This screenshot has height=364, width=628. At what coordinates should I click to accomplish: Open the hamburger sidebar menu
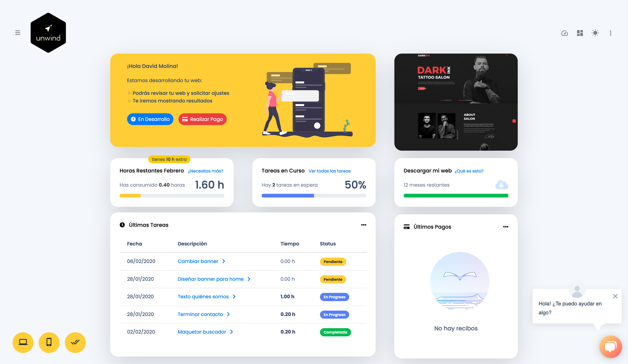tap(18, 33)
